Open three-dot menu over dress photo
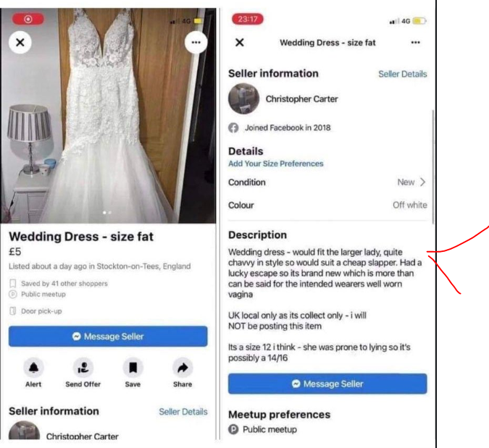This screenshot has width=489, height=448. 196,43
